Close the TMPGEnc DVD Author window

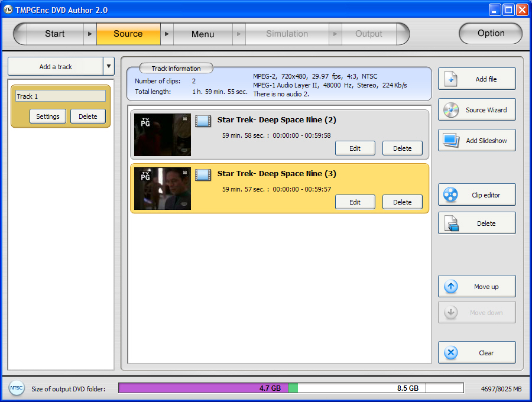[522, 10]
